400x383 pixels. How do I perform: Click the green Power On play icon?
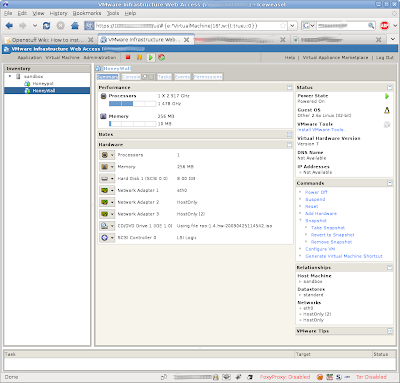pyautogui.click(x=151, y=57)
